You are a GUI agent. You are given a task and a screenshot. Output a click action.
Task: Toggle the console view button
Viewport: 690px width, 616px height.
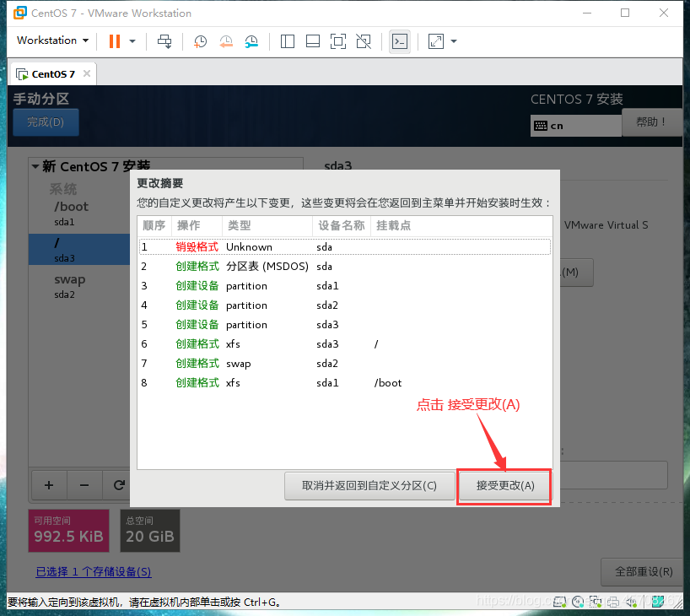pyautogui.click(x=400, y=41)
